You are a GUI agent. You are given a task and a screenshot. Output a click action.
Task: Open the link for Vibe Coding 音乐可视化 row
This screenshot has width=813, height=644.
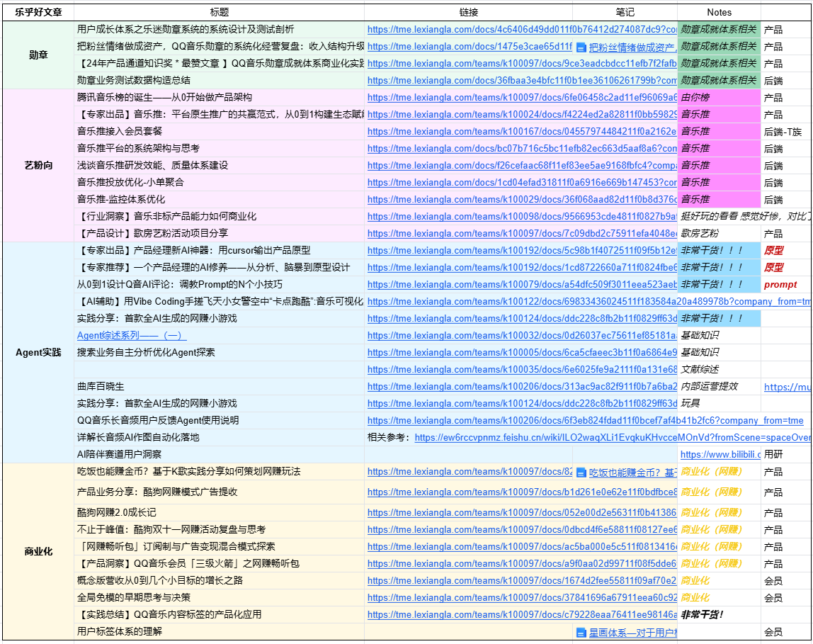tap(589, 302)
